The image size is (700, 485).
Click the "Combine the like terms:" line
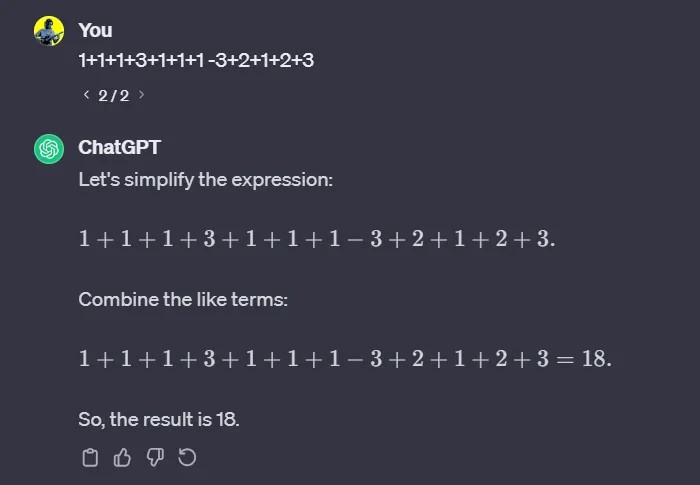pos(182,299)
